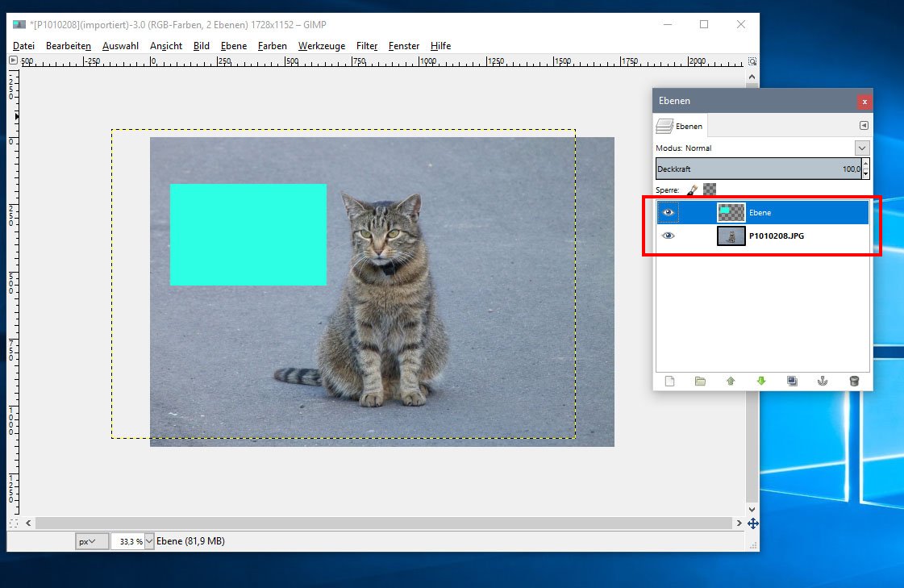Open the px unit dropdown
The height and width of the screenshot is (588, 904).
point(91,541)
